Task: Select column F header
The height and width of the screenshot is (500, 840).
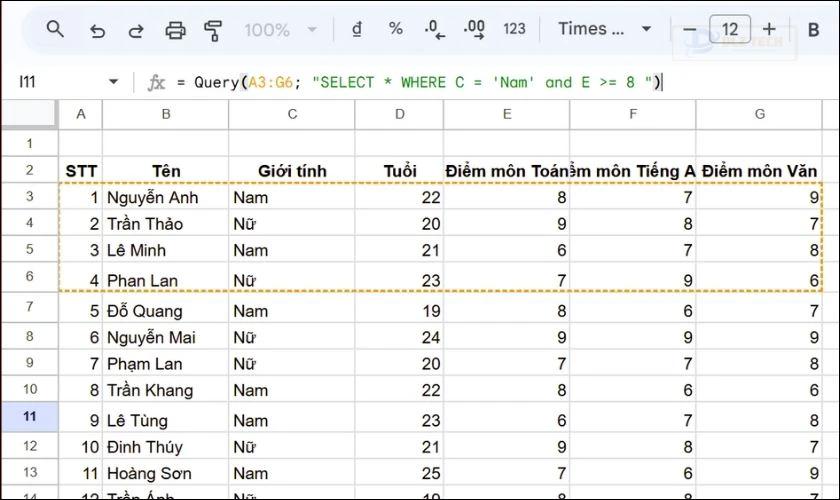Action: [x=633, y=114]
